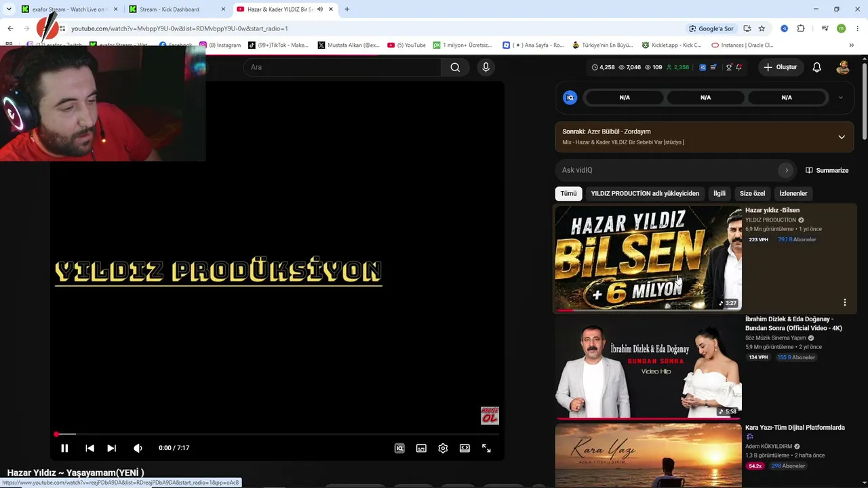The height and width of the screenshot is (488, 868).
Task: Open Kara Yazı-Tüm Dijital Platformlarda title
Action: 795,428
